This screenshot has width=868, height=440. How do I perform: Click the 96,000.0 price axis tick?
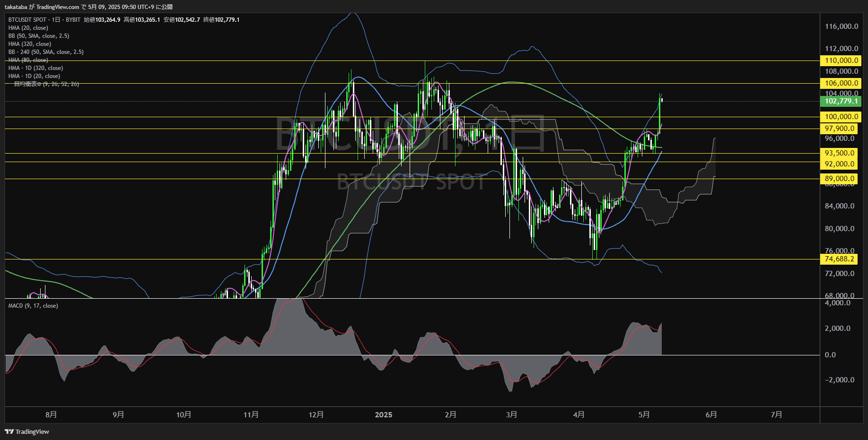click(x=840, y=138)
